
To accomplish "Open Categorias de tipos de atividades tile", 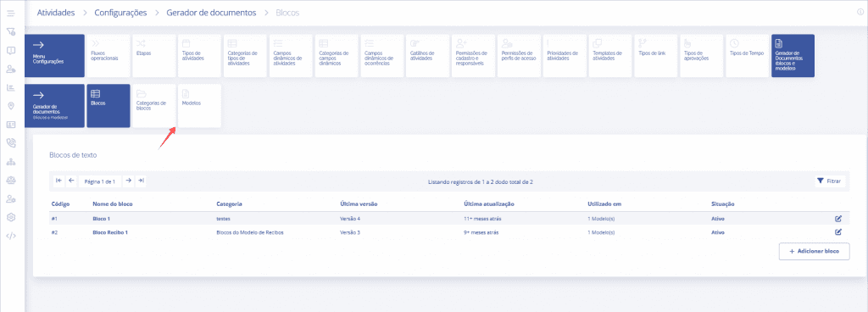I will click(245, 55).
